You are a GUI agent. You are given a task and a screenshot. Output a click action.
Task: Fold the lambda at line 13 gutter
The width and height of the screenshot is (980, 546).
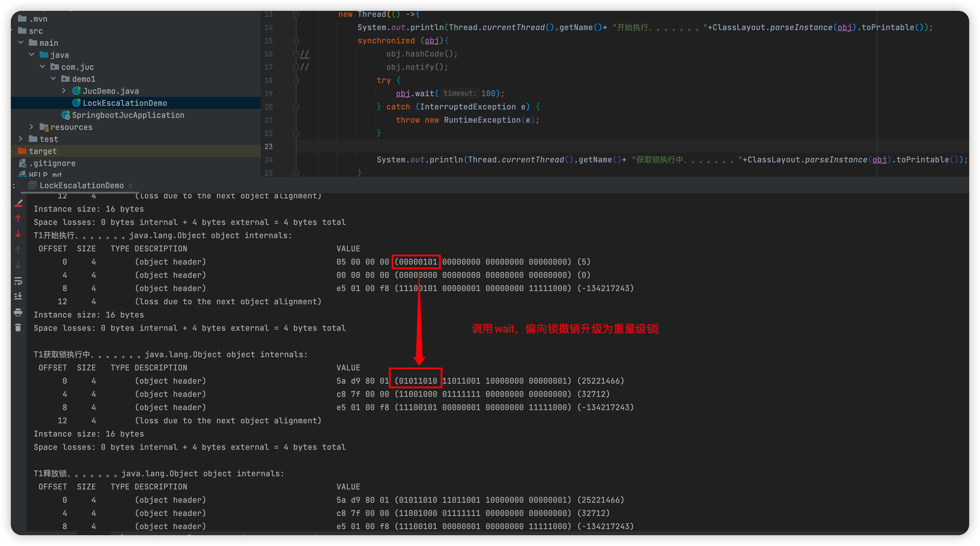click(x=296, y=14)
